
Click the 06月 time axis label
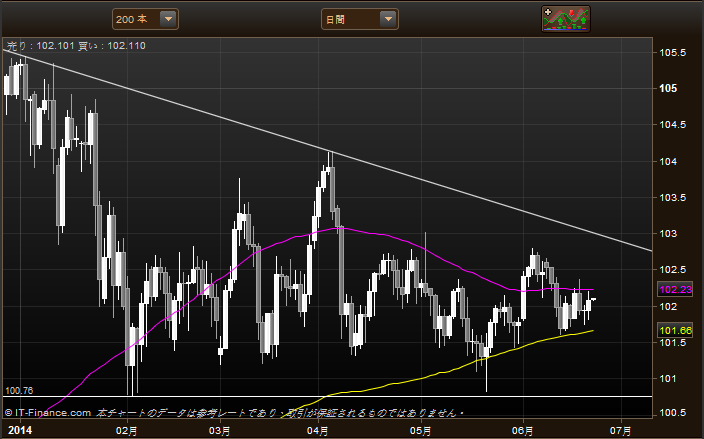pos(523,431)
